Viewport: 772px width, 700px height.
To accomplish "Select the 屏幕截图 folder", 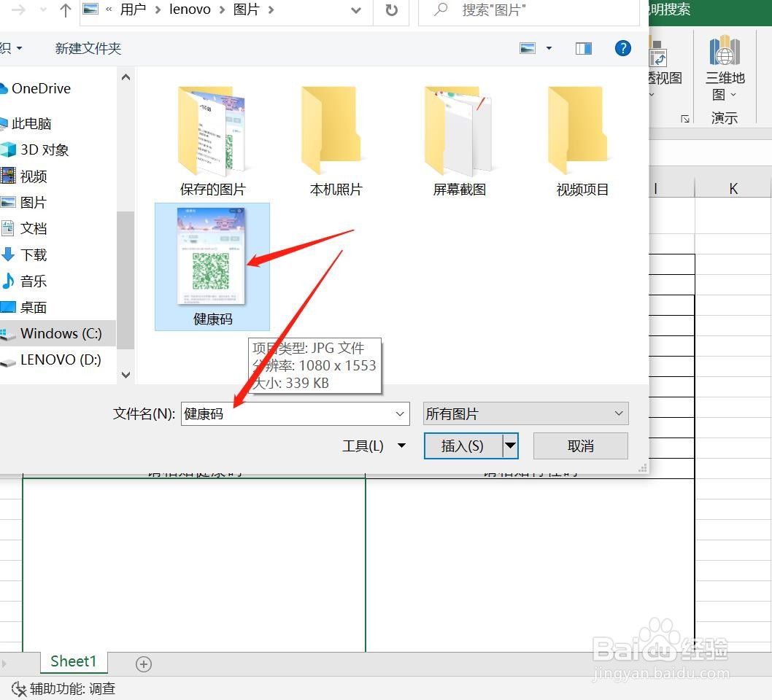I will point(459,141).
